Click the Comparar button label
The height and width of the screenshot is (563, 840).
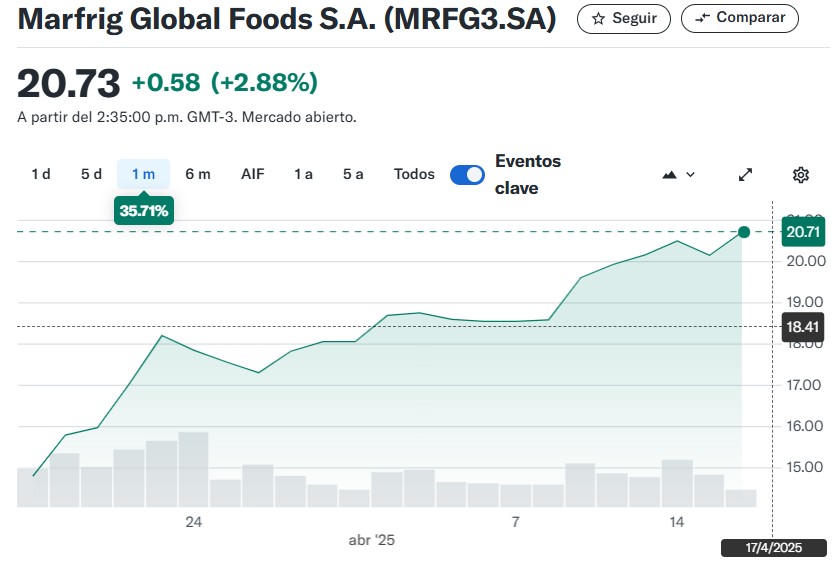(x=751, y=18)
